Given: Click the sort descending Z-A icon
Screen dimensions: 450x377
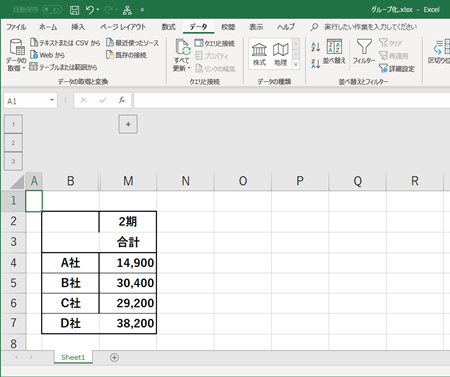Looking at the screenshot, I should [x=315, y=63].
